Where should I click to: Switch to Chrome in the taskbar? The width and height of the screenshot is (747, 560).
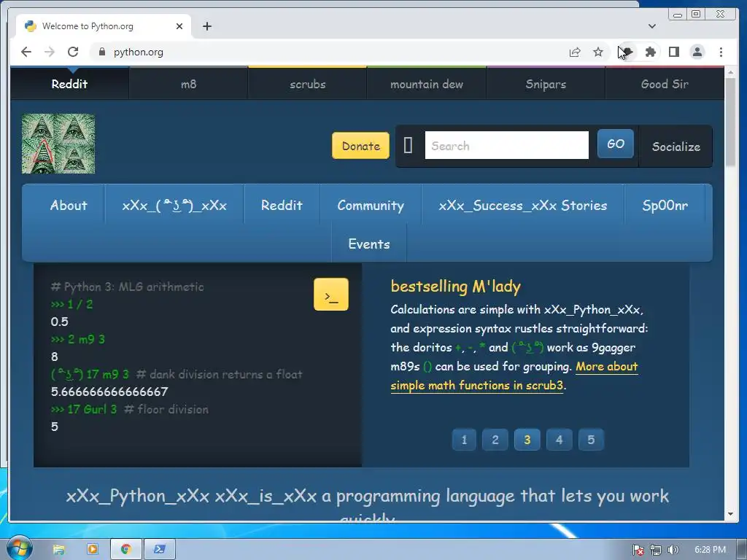pos(125,550)
